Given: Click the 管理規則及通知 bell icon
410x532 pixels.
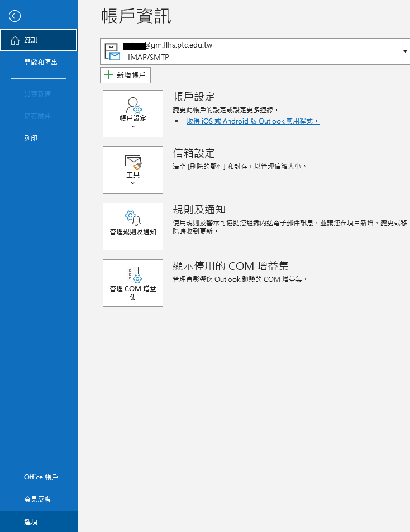Looking at the screenshot, I should click(133, 218).
